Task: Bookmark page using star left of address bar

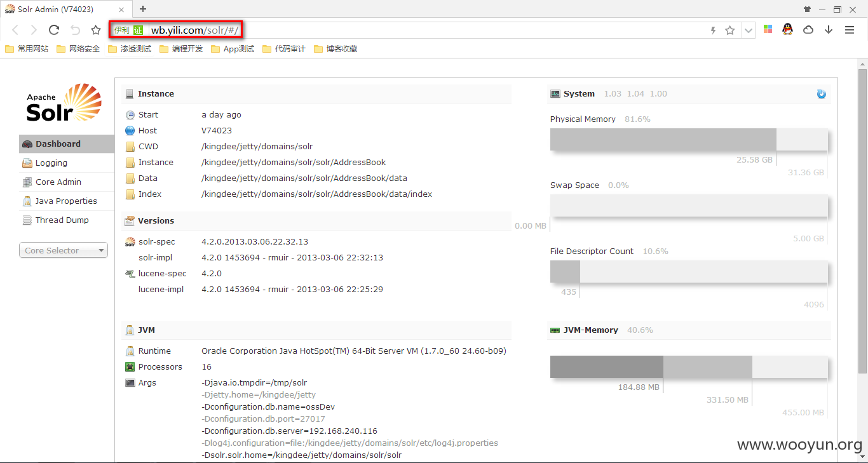Action: click(96, 30)
